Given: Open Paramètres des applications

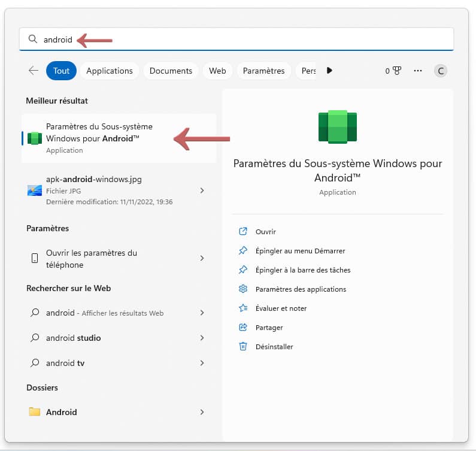Looking at the screenshot, I should [x=301, y=289].
